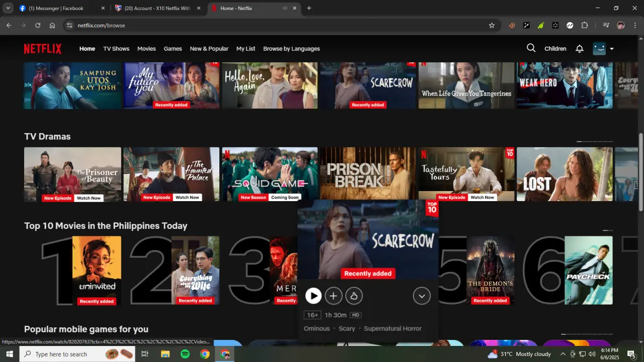Click Home in Netflix navigation
644x362 pixels.
click(87, 49)
